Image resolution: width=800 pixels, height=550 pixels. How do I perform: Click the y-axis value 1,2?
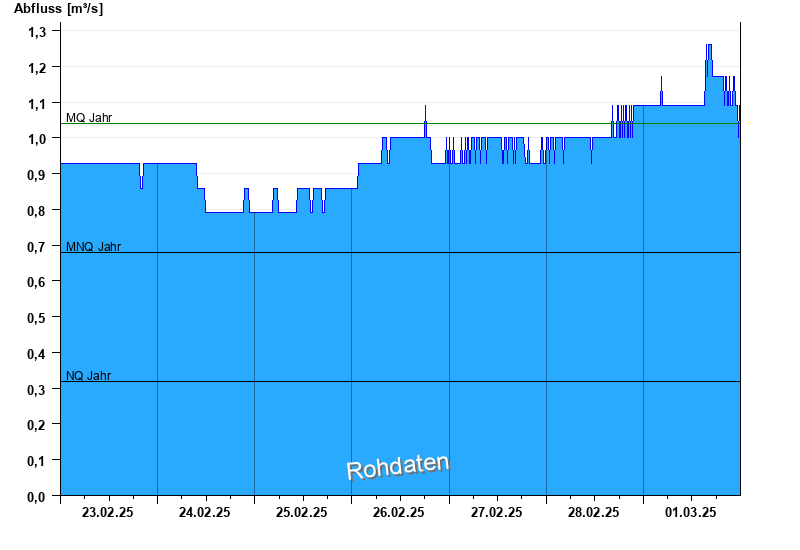[37, 68]
